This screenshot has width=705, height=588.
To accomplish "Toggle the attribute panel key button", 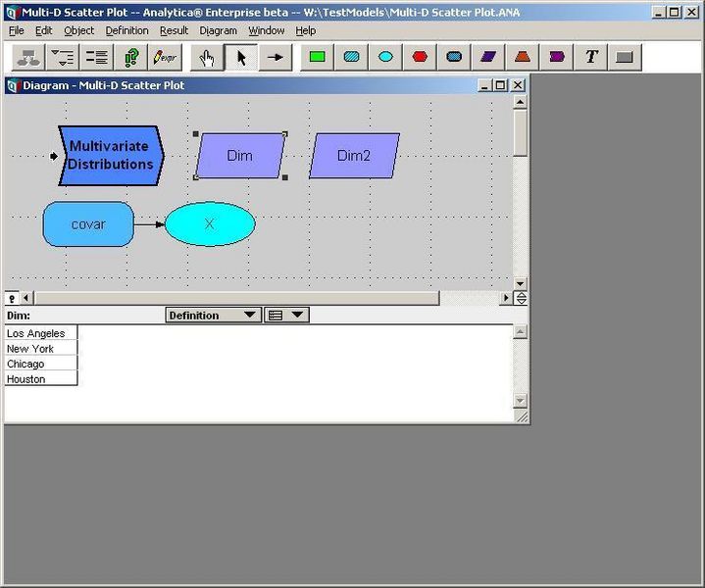I will [x=12, y=298].
